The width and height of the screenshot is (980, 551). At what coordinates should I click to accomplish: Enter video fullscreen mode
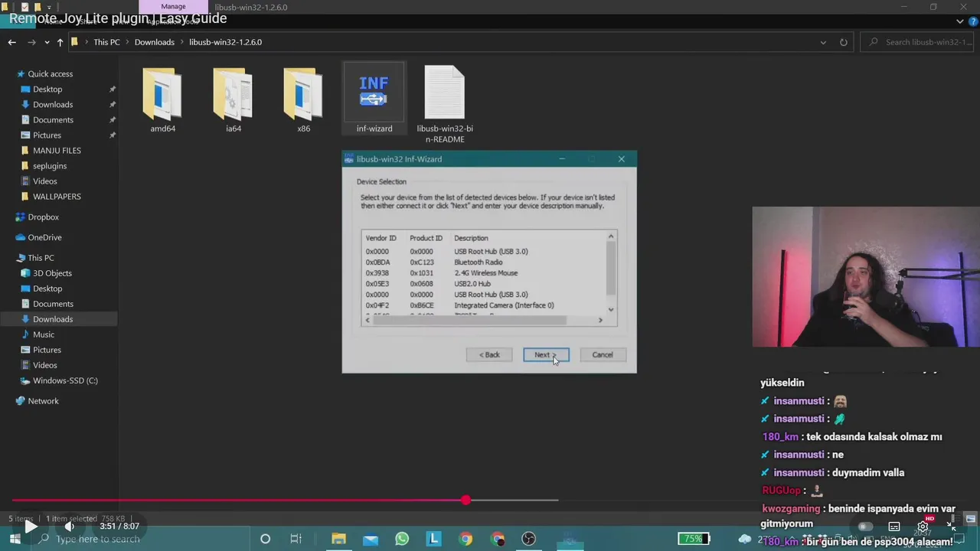pos(952,527)
